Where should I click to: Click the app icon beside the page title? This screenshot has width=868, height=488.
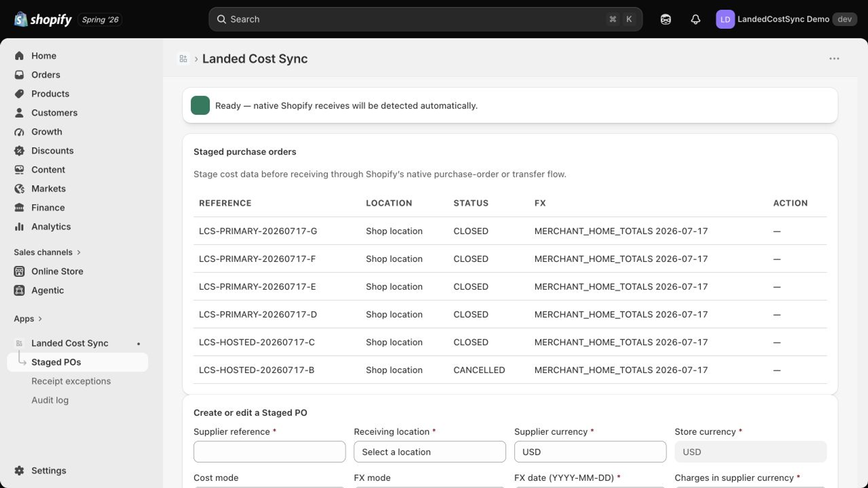(x=183, y=59)
